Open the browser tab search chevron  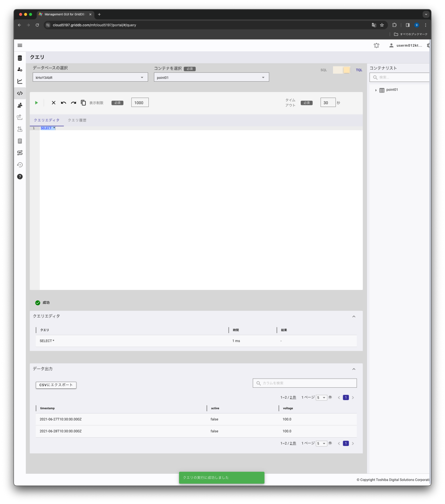pos(426,14)
